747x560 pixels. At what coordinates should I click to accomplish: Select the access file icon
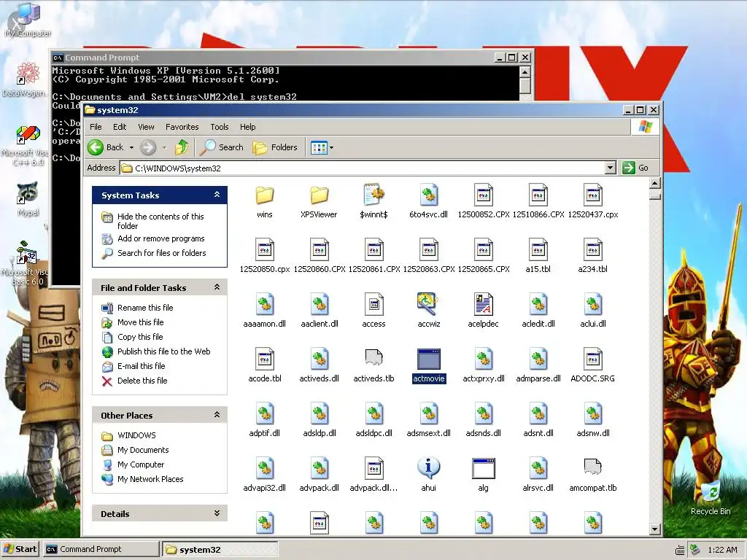[374, 305]
